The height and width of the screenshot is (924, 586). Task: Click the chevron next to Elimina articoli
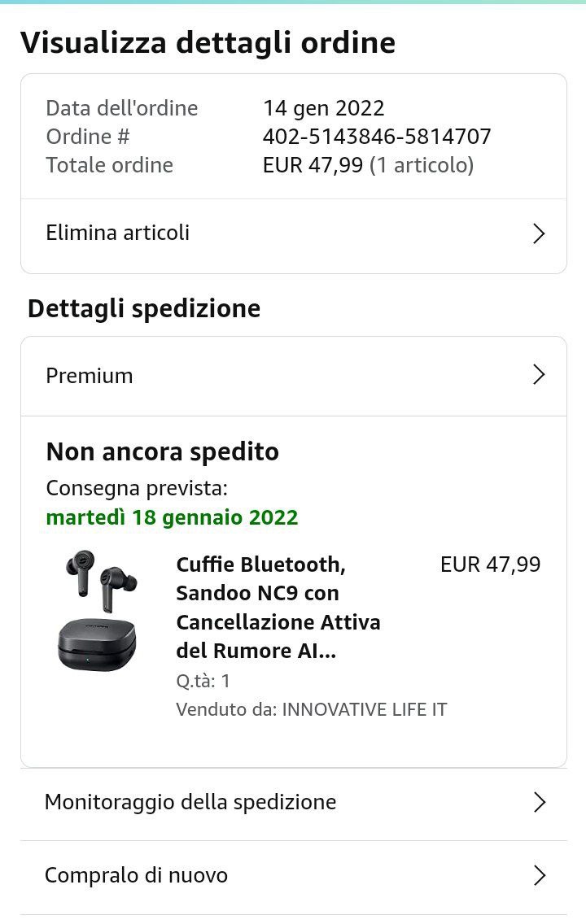point(538,234)
